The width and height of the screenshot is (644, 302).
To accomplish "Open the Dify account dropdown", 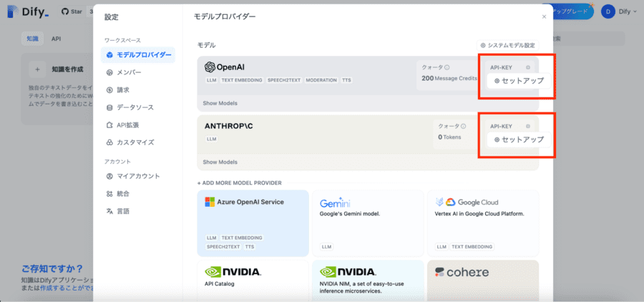I will coord(620,11).
